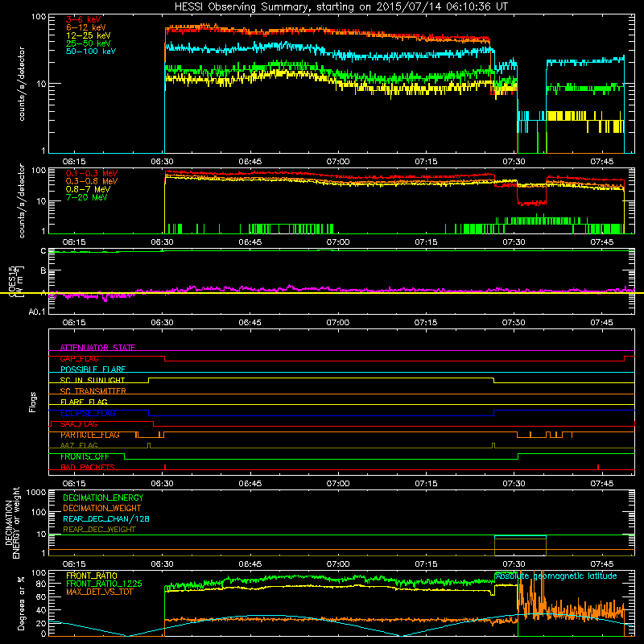Image resolution: width=644 pixels, height=644 pixels.
Task: Select the A0.1 label on GOES panel
Action: coord(37,312)
